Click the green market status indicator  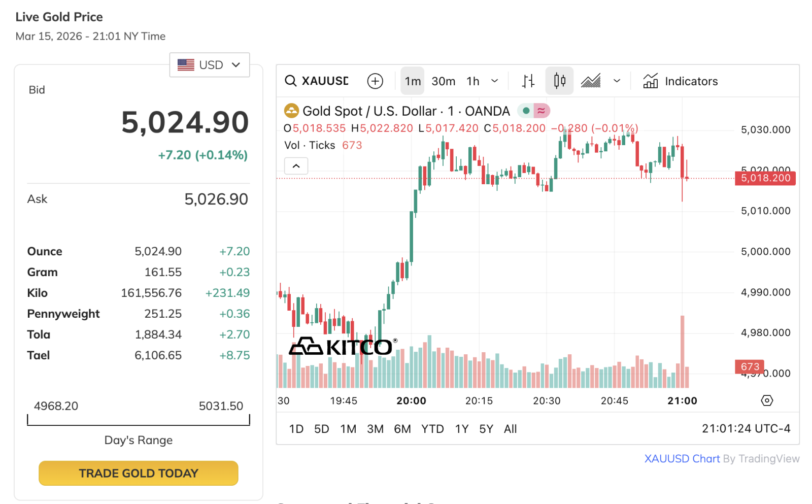pyautogui.click(x=526, y=111)
